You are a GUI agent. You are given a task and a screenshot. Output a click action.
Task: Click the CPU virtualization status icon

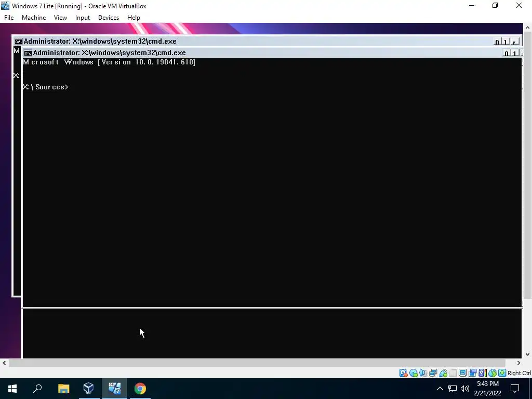coord(483,373)
